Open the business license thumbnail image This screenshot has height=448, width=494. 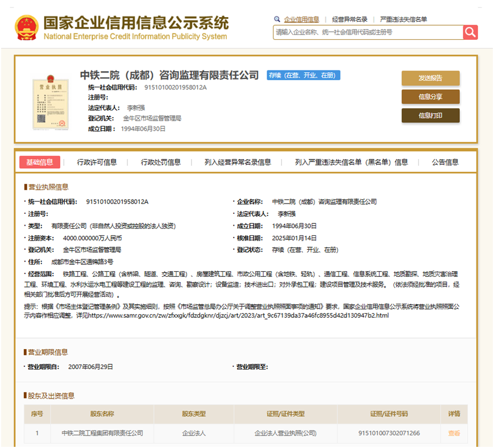pyautogui.click(x=51, y=102)
